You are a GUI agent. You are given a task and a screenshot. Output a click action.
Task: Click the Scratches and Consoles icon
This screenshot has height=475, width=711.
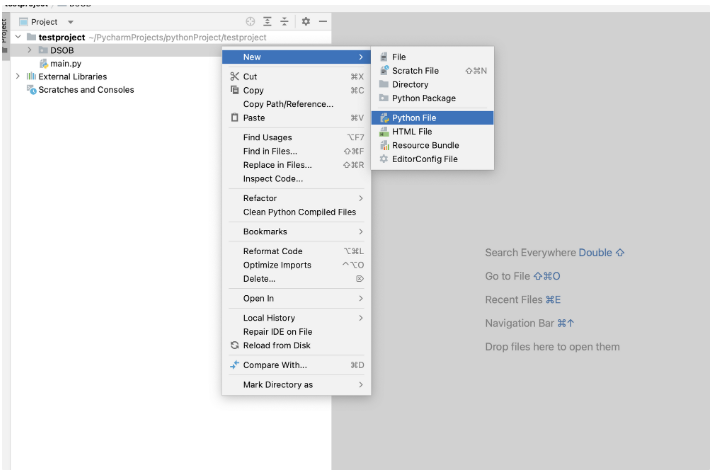(31, 89)
